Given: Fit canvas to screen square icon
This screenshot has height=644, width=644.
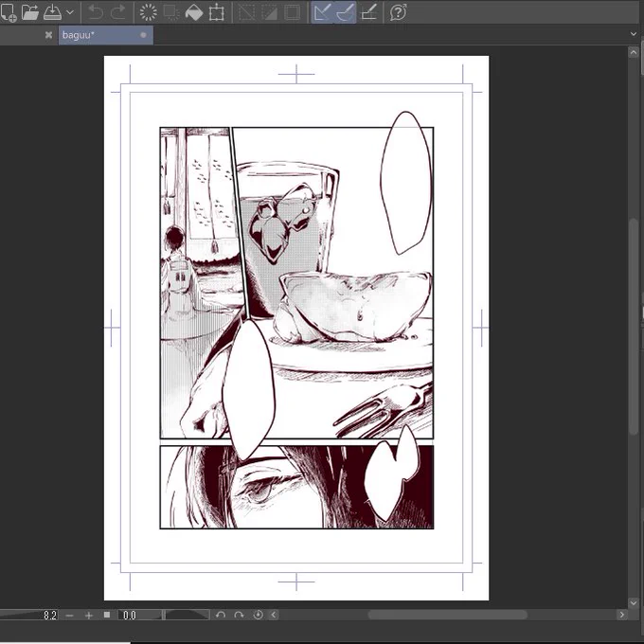Looking at the screenshot, I should point(107,615).
